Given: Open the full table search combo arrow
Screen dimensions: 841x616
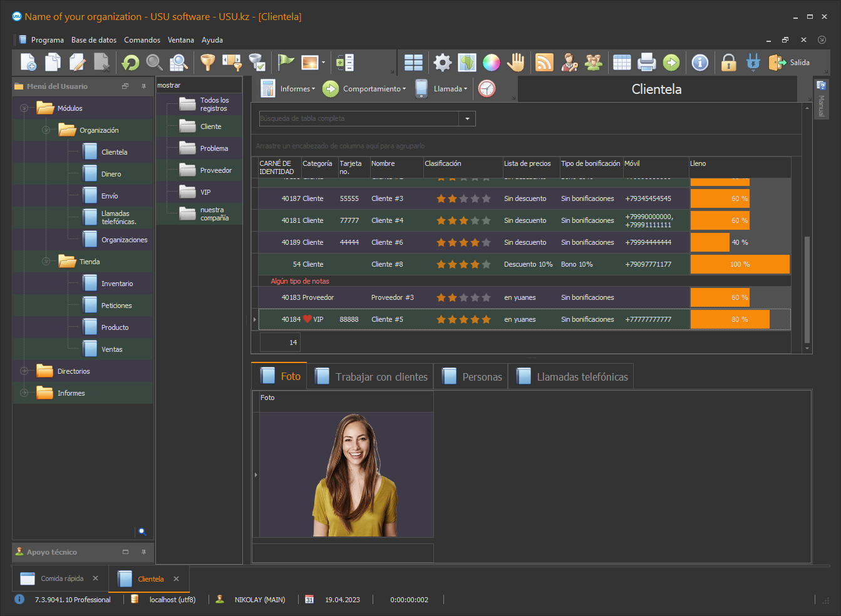Looking at the screenshot, I should [467, 118].
